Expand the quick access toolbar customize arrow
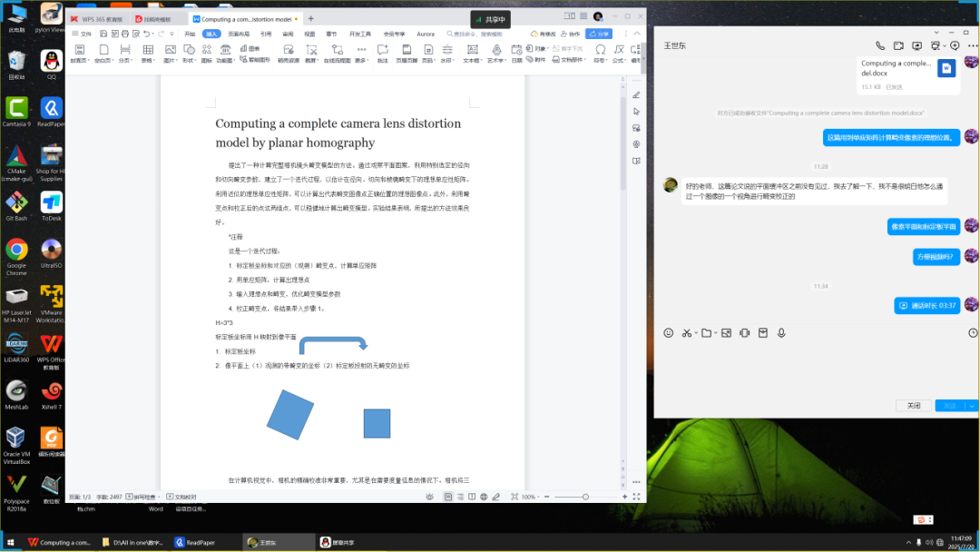This screenshot has height=552, width=980. tap(171, 34)
